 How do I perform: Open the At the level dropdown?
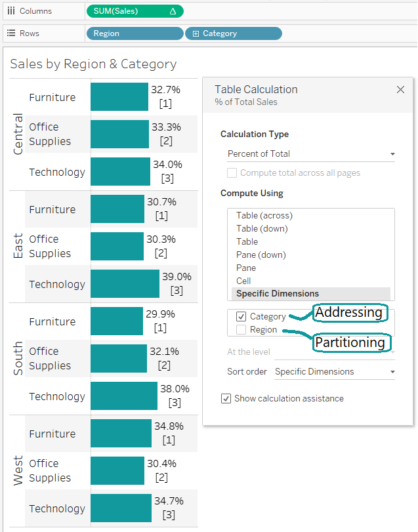[334, 352]
